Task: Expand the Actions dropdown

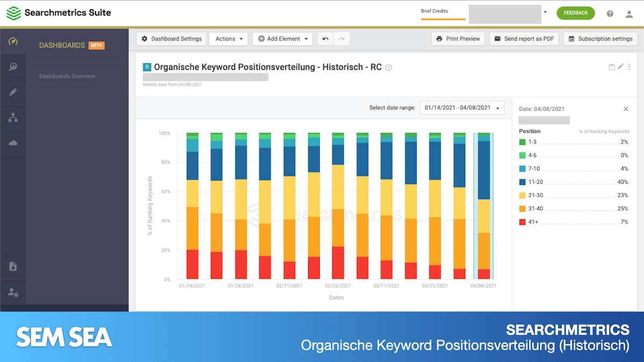Action: [229, 39]
